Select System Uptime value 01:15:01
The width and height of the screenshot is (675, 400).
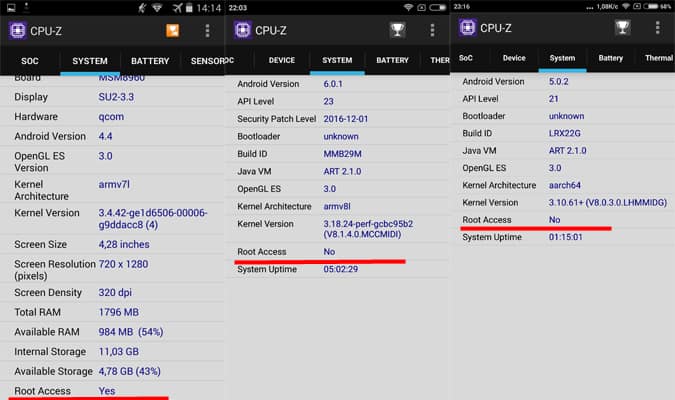click(x=565, y=237)
